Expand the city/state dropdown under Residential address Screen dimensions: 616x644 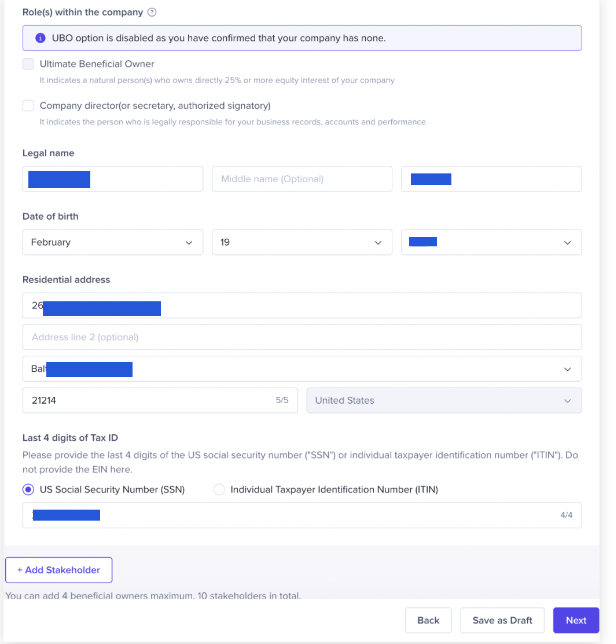coord(301,369)
